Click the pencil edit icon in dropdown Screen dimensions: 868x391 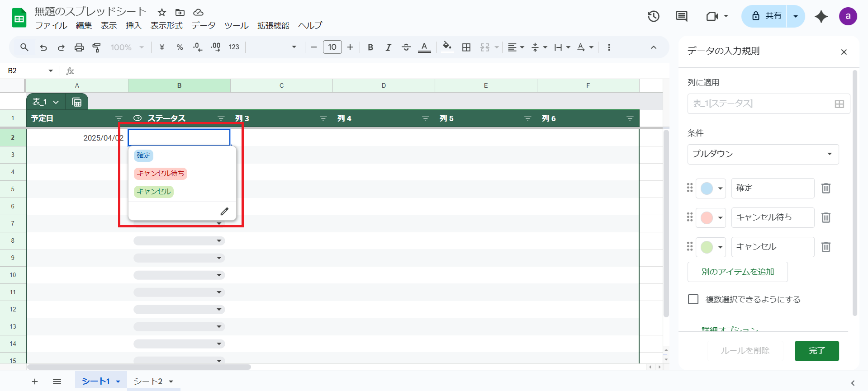tap(224, 211)
